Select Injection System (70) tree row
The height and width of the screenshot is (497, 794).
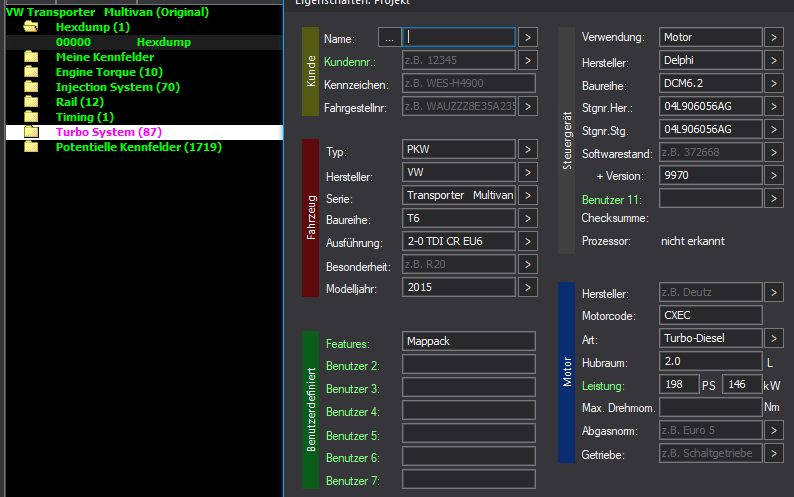pyautogui.click(x=117, y=87)
